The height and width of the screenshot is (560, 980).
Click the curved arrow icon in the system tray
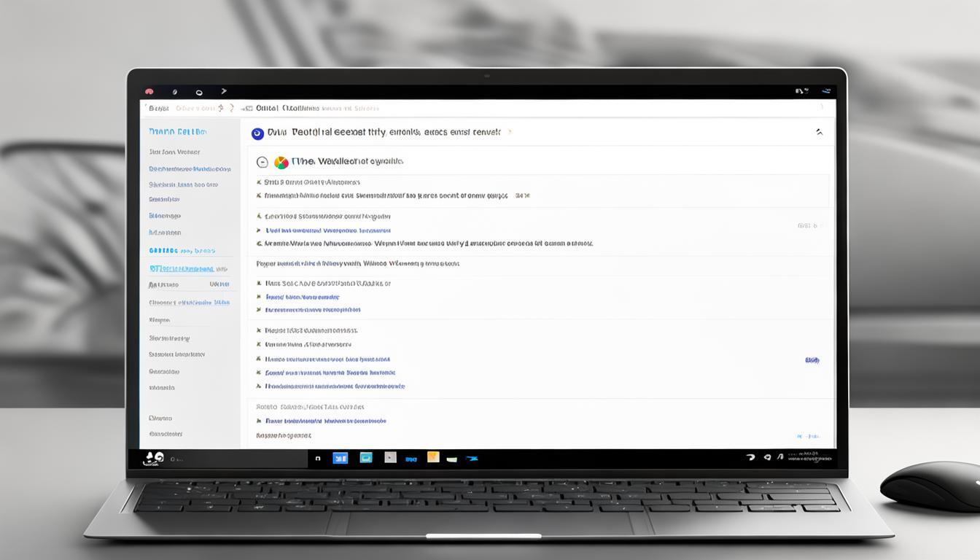pyautogui.click(x=751, y=457)
